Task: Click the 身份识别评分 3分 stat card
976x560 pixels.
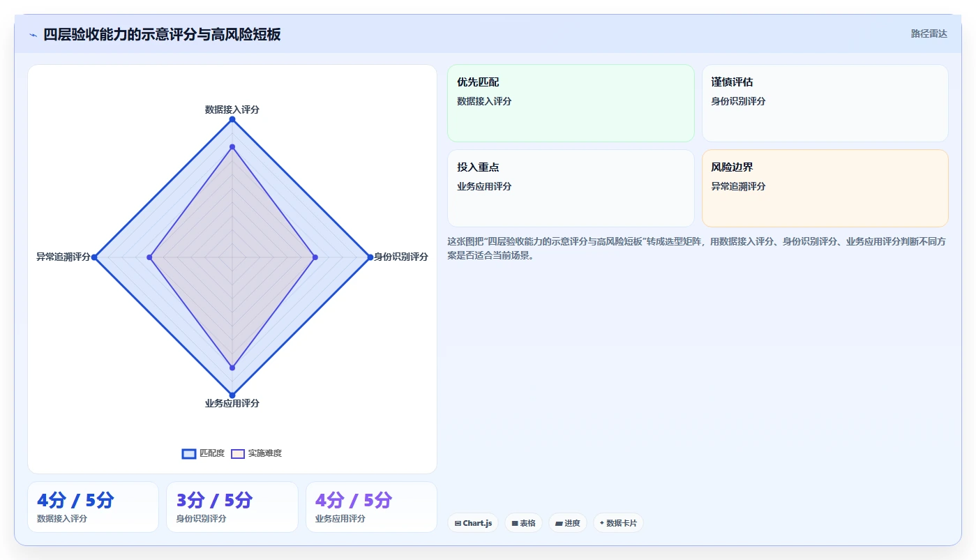Action: click(x=232, y=507)
